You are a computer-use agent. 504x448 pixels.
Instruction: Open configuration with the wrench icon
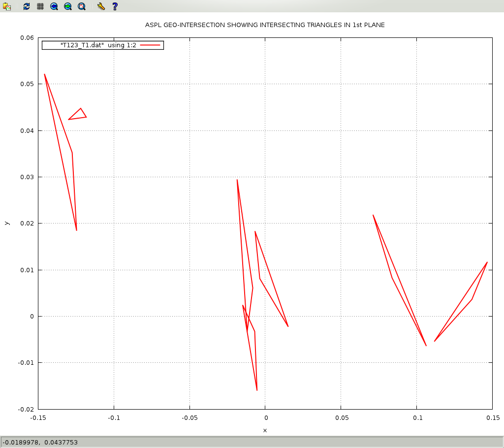click(101, 6)
